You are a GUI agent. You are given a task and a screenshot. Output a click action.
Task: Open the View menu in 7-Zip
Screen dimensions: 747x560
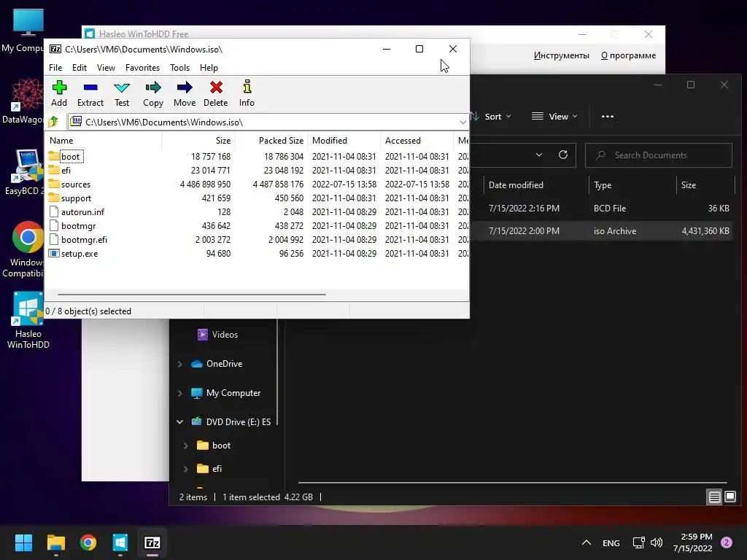(106, 68)
